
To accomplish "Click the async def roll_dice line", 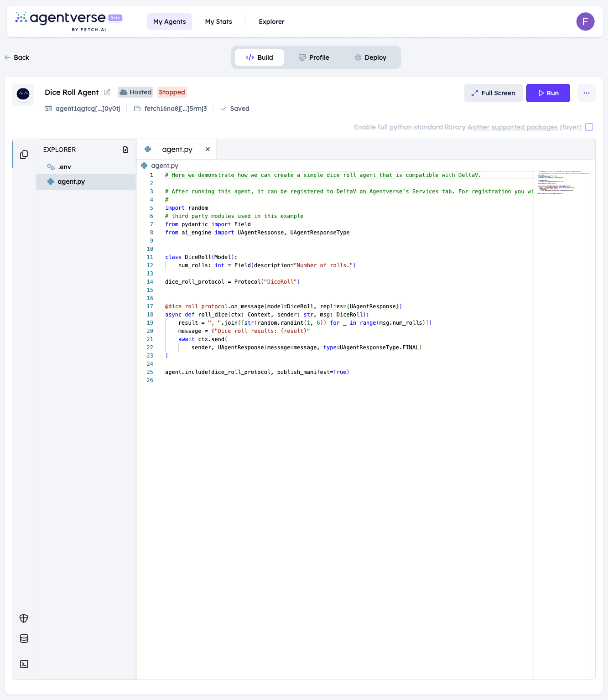I will point(267,315).
